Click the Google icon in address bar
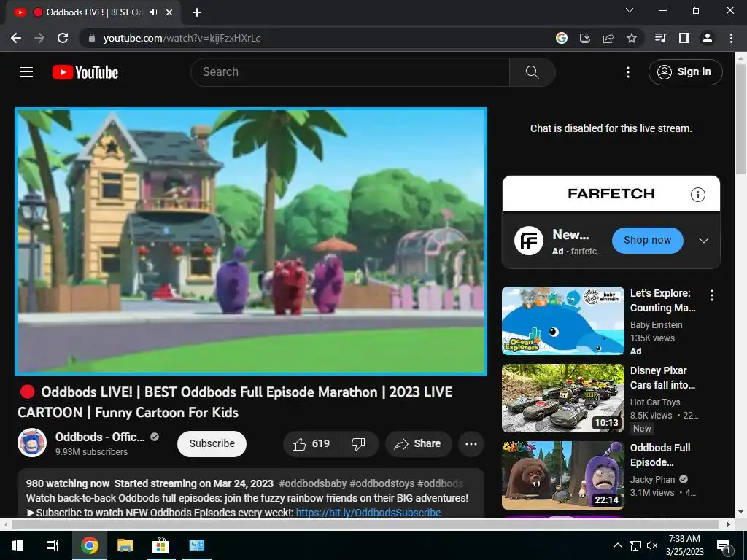747x560 pixels. [x=562, y=38]
